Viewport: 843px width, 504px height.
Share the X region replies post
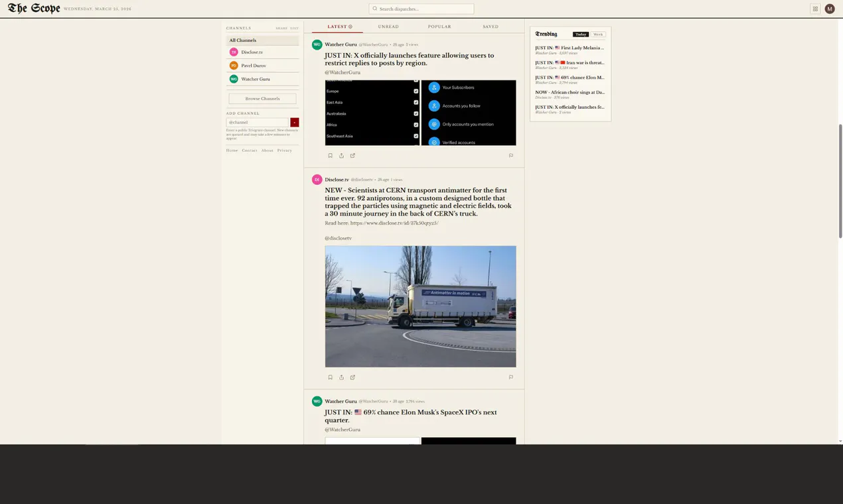pos(341,156)
